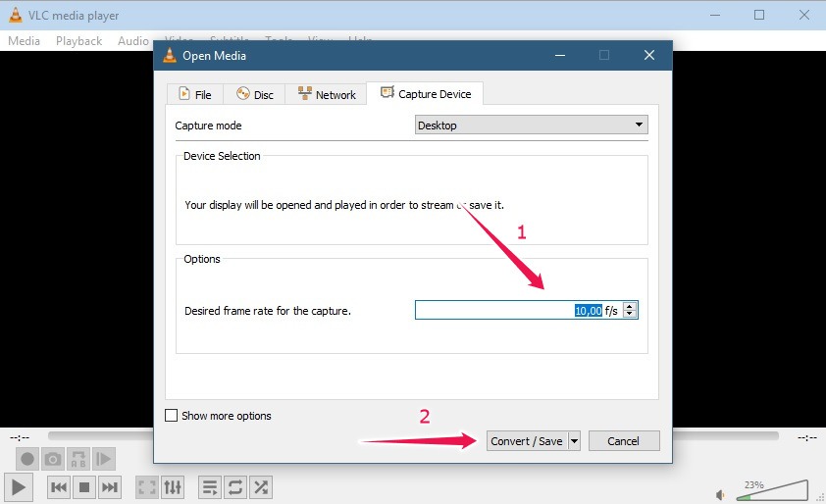826x504 pixels.
Task: Increase frame rate with up arrow
Action: click(x=630, y=306)
